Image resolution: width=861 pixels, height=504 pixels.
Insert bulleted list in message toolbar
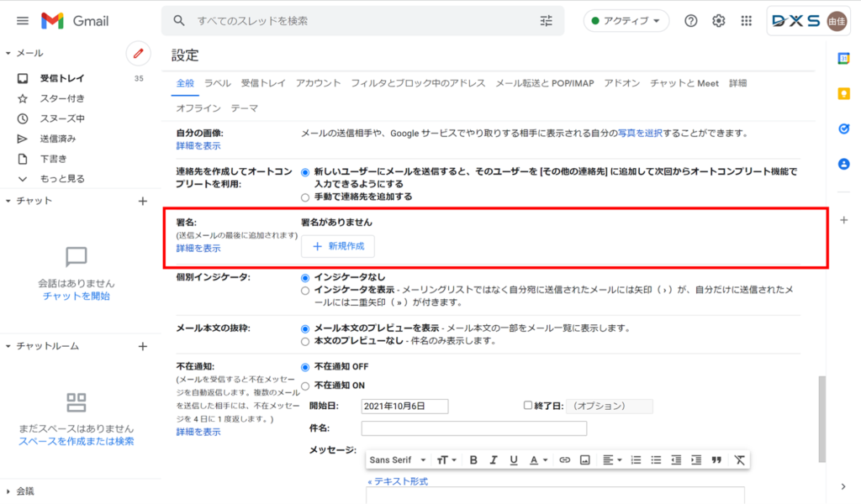click(x=656, y=460)
